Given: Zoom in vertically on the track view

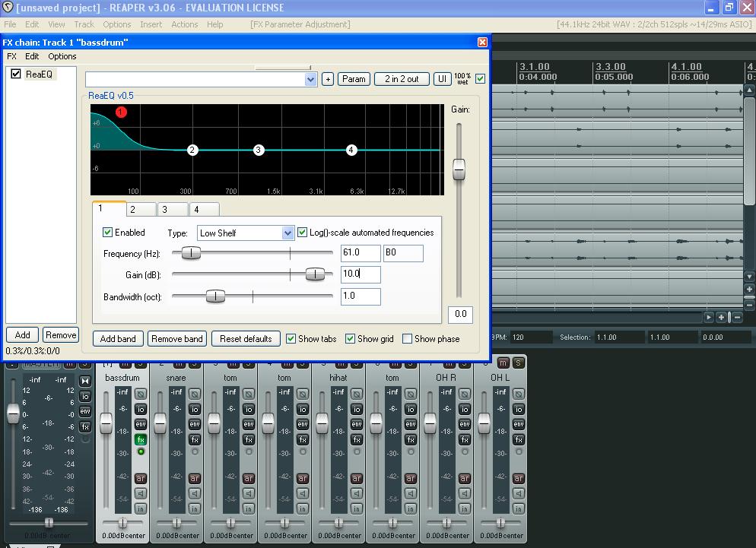Looking at the screenshot, I should click(749, 289).
